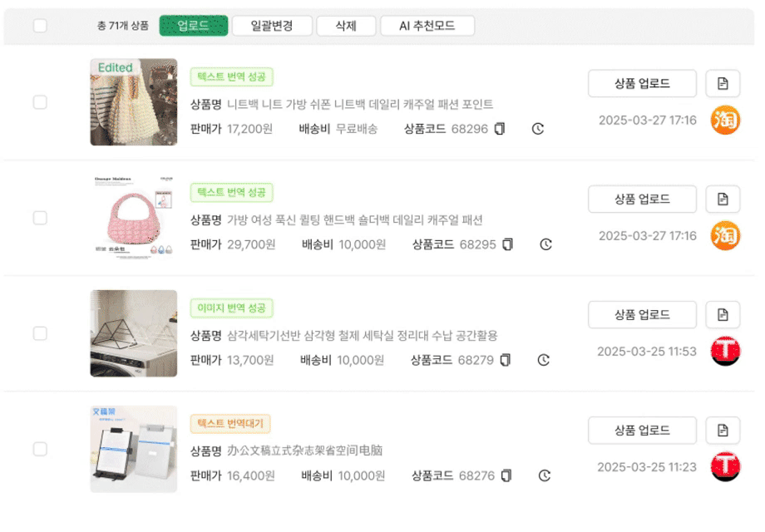Viewport: 765px width, 532px height.
Task: Open the pink quilted handbag thumbnail
Action: 134,218
